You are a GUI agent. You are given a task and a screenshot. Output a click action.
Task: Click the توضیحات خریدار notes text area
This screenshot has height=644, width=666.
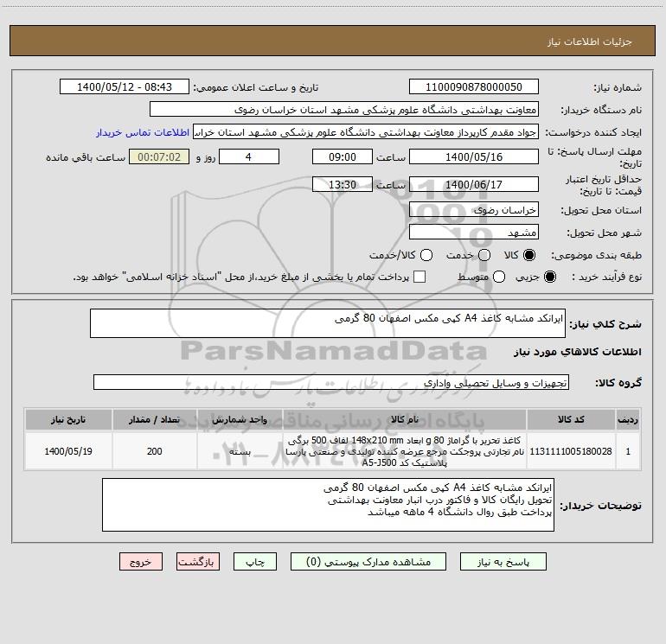[328, 505]
